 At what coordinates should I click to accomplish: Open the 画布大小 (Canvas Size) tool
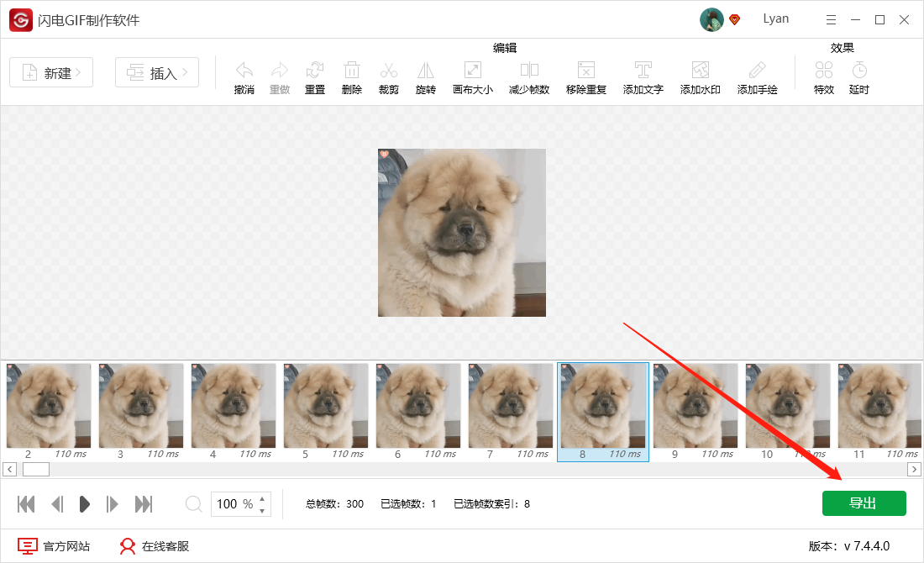click(472, 74)
